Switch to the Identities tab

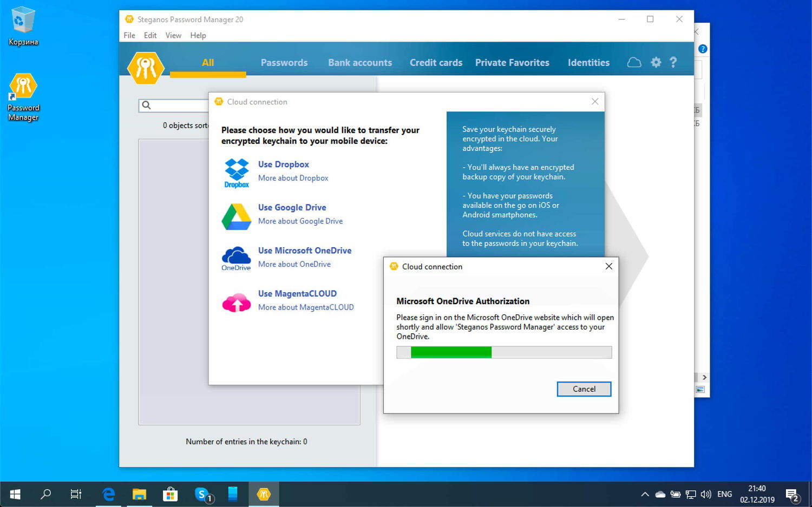coord(588,63)
